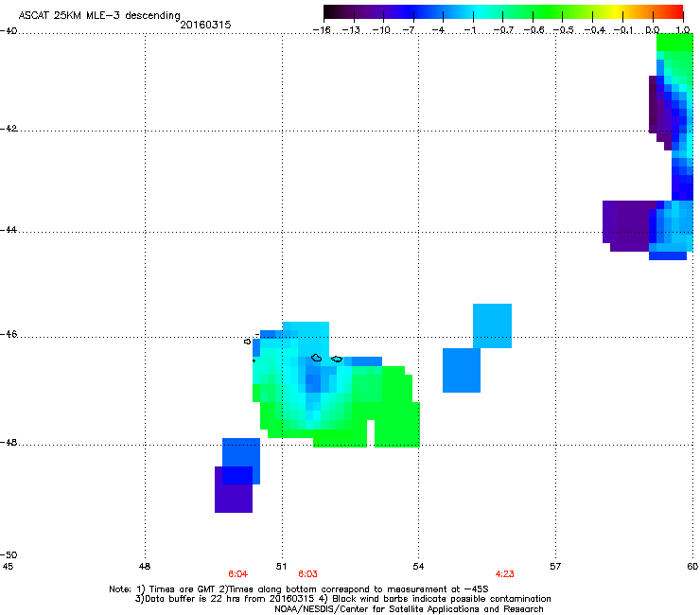Viewport: 700px width, 615px height.
Task: Select the date label "20160315" below the title
Action: pos(205,25)
